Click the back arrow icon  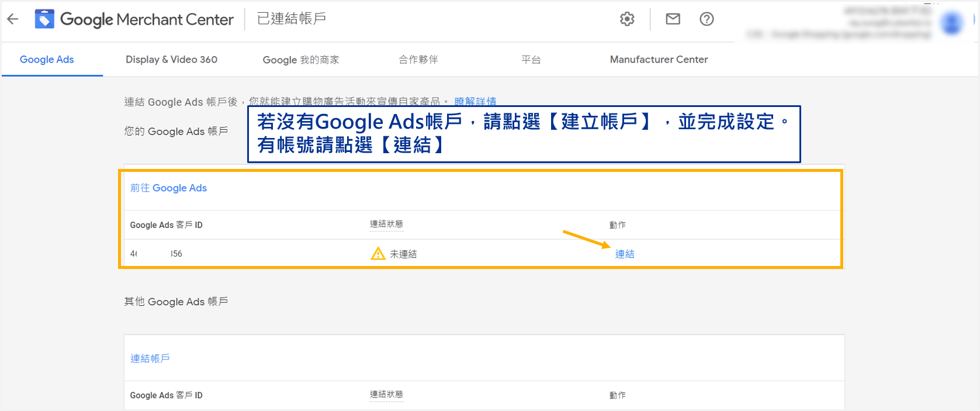pyautogui.click(x=13, y=19)
